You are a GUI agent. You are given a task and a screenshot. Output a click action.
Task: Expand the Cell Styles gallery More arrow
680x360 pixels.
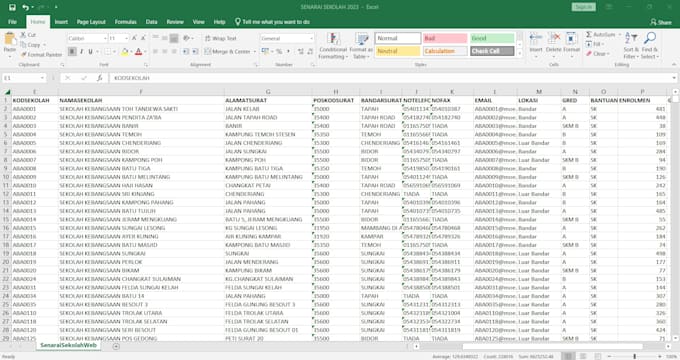[520, 54]
